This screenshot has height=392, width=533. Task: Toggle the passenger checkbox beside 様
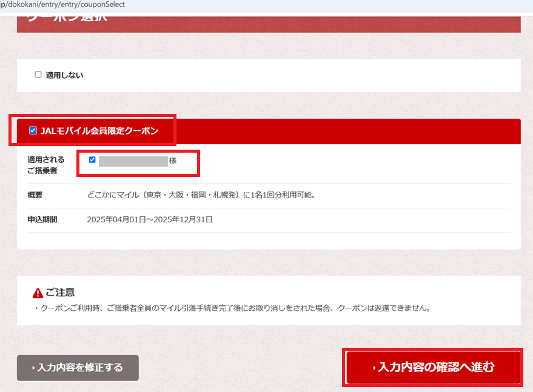(x=92, y=160)
